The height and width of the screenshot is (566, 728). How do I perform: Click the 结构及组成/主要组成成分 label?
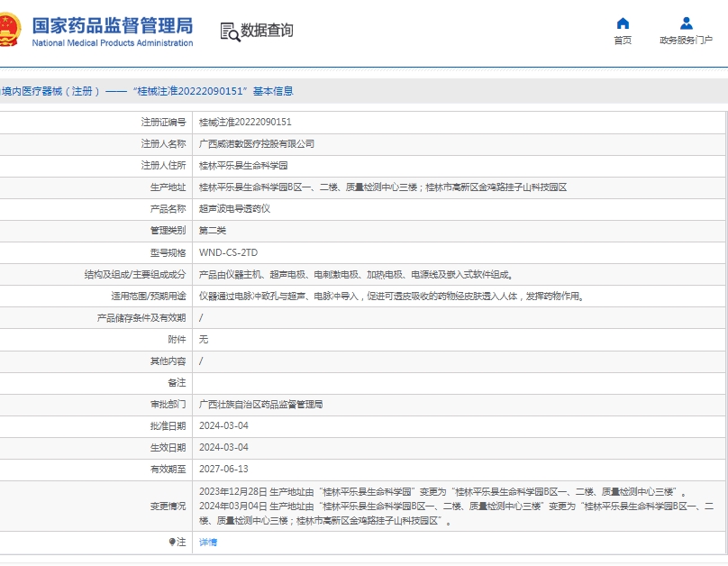[x=135, y=274]
